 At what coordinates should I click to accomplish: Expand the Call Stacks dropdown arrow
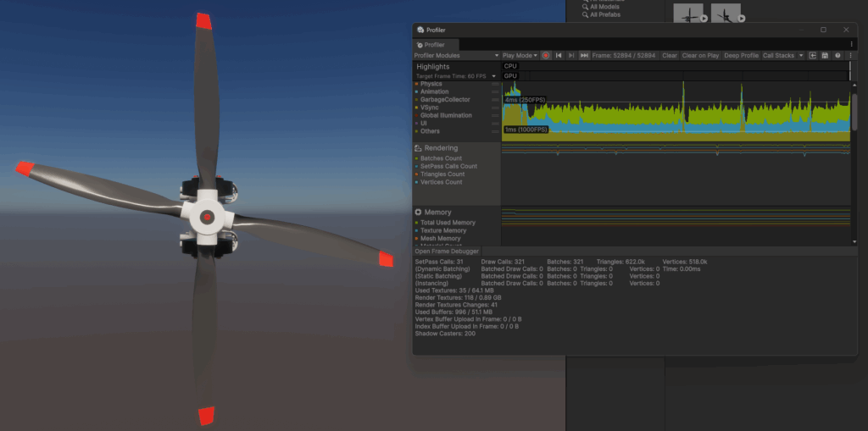coord(801,56)
